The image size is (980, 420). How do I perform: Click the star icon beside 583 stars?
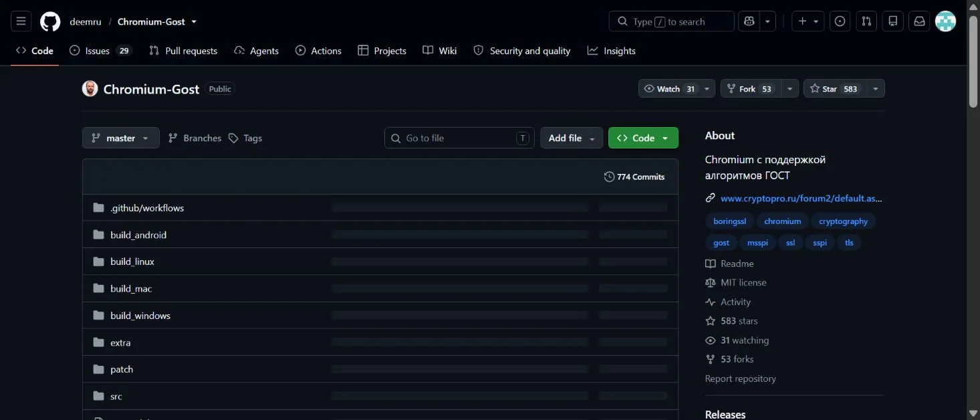coord(711,321)
